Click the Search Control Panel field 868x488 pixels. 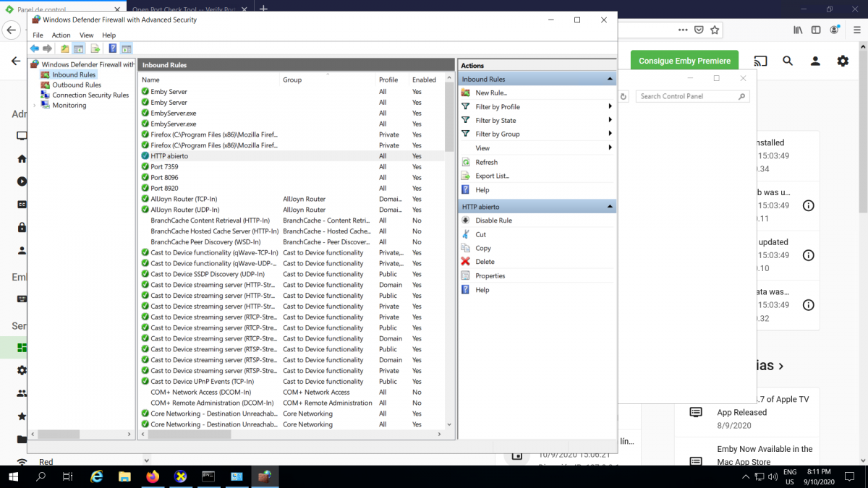coord(687,96)
